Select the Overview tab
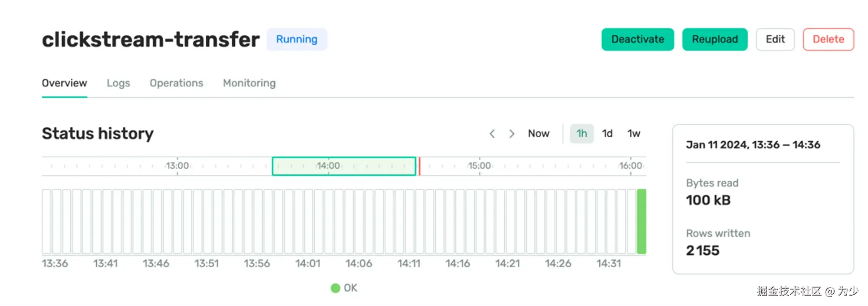 coord(64,83)
